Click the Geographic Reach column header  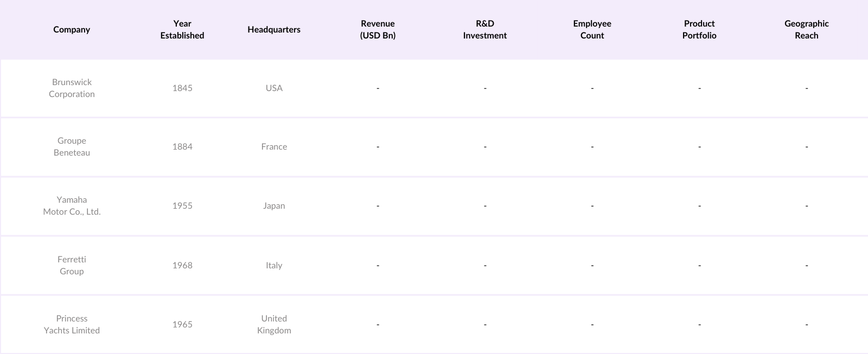(806, 29)
